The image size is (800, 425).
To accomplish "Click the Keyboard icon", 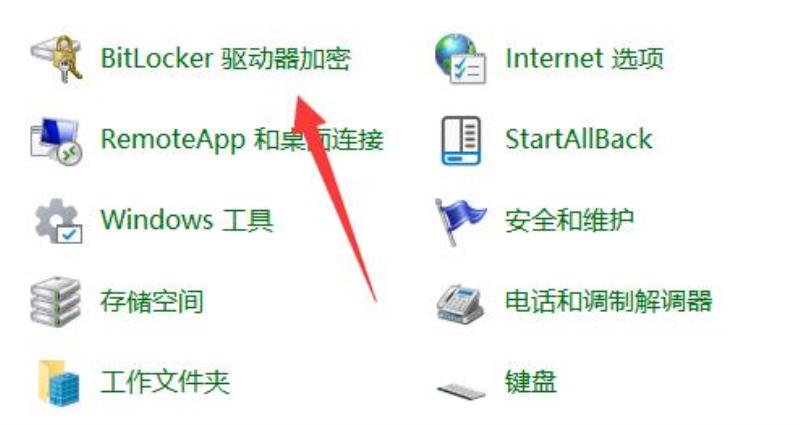I will 462,390.
